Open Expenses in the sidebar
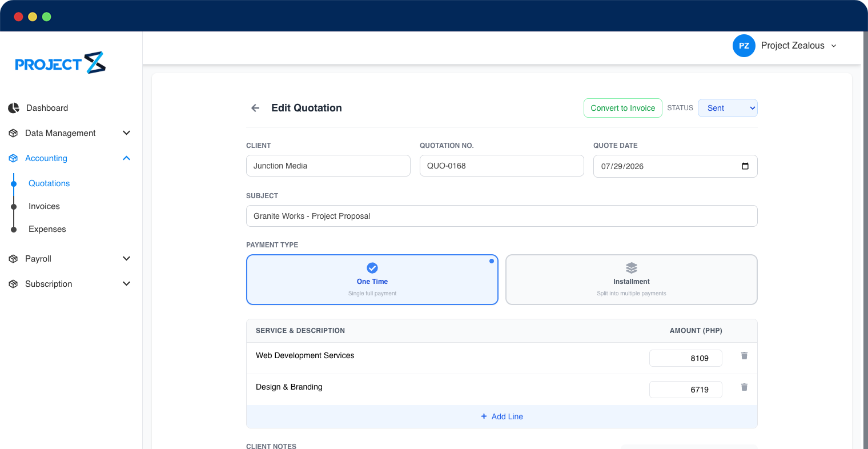The image size is (868, 449). (x=47, y=229)
